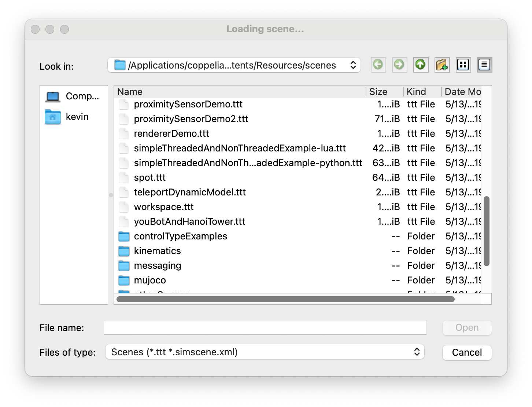
Task: Click the Forward navigation arrow icon
Action: click(399, 65)
